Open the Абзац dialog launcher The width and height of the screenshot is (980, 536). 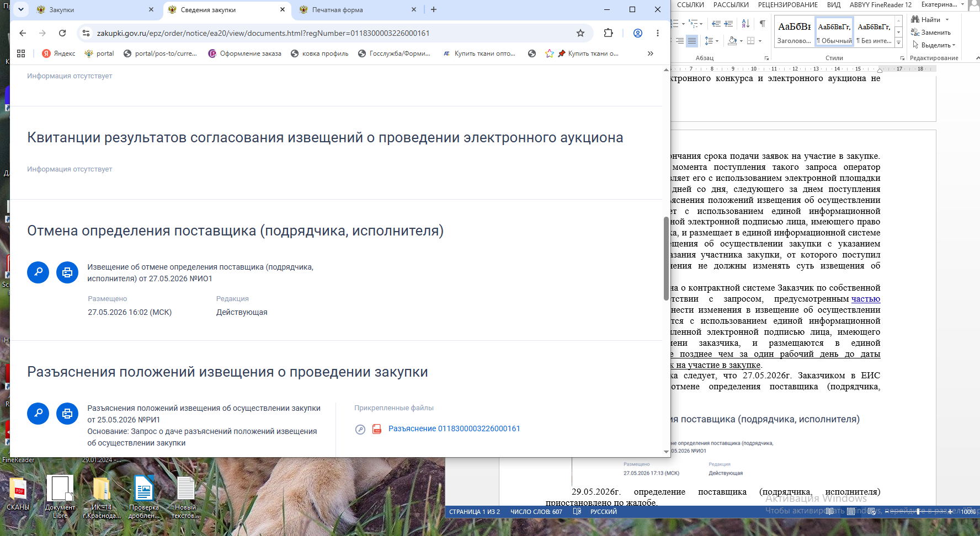pos(766,58)
